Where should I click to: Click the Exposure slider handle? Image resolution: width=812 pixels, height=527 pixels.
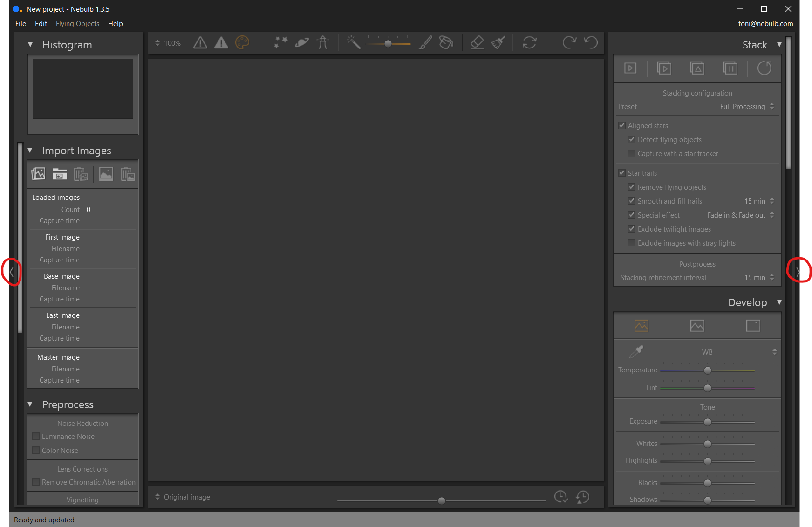pos(708,422)
